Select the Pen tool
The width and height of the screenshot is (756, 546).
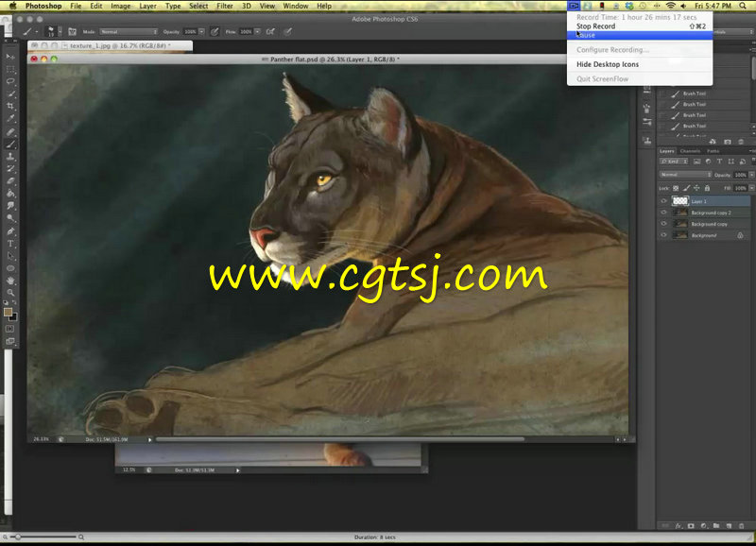10,231
